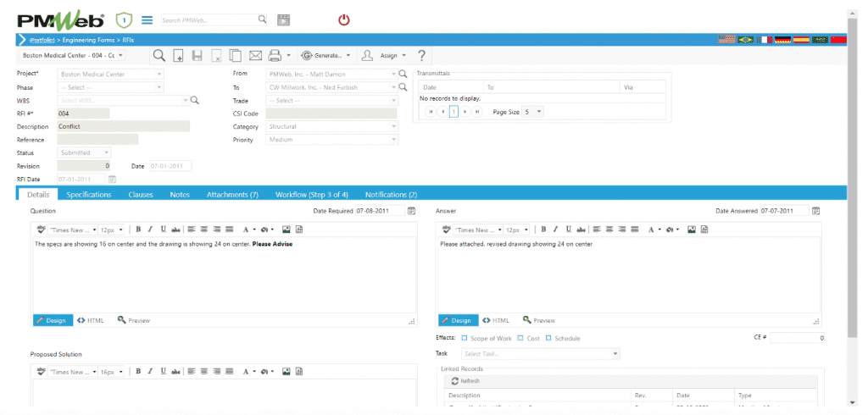Switch to the Clauses tab

pyautogui.click(x=141, y=195)
